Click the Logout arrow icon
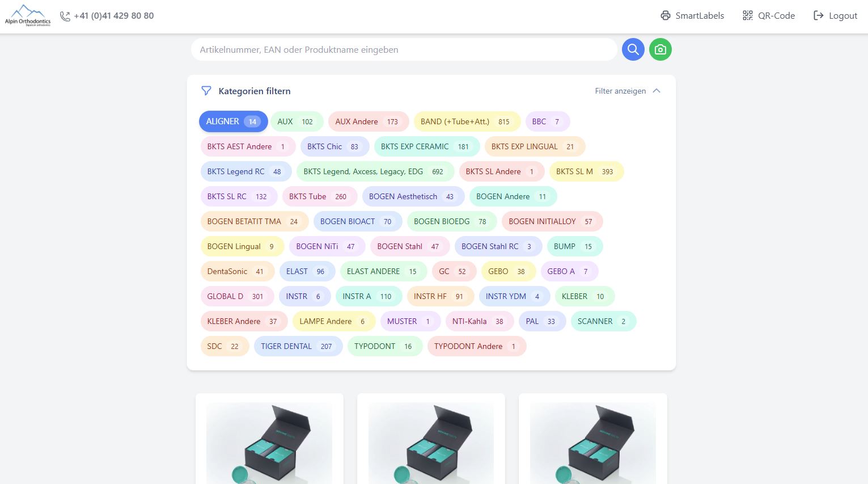This screenshot has height=484, width=868. click(x=818, y=15)
